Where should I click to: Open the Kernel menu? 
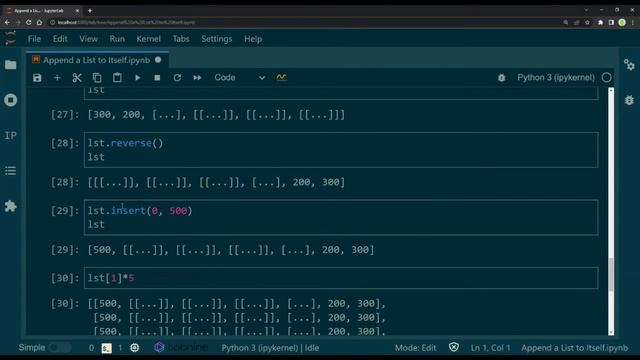pos(149,39)
